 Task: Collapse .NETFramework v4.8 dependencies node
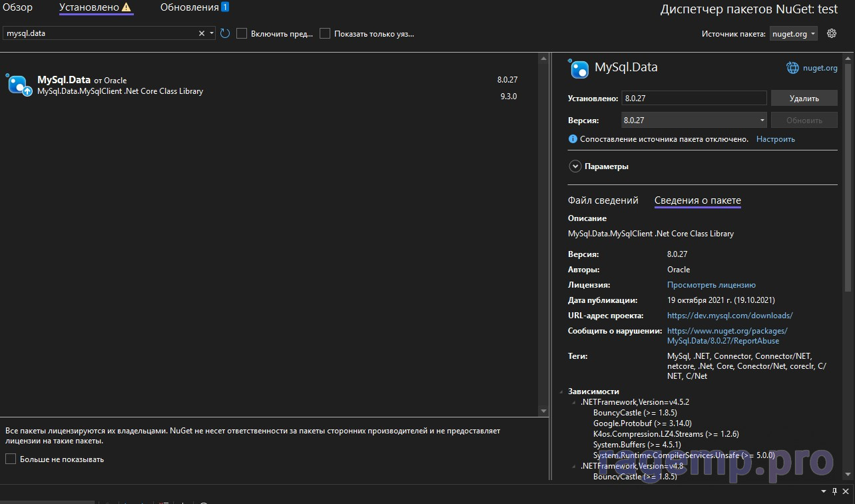click(574, 466)
